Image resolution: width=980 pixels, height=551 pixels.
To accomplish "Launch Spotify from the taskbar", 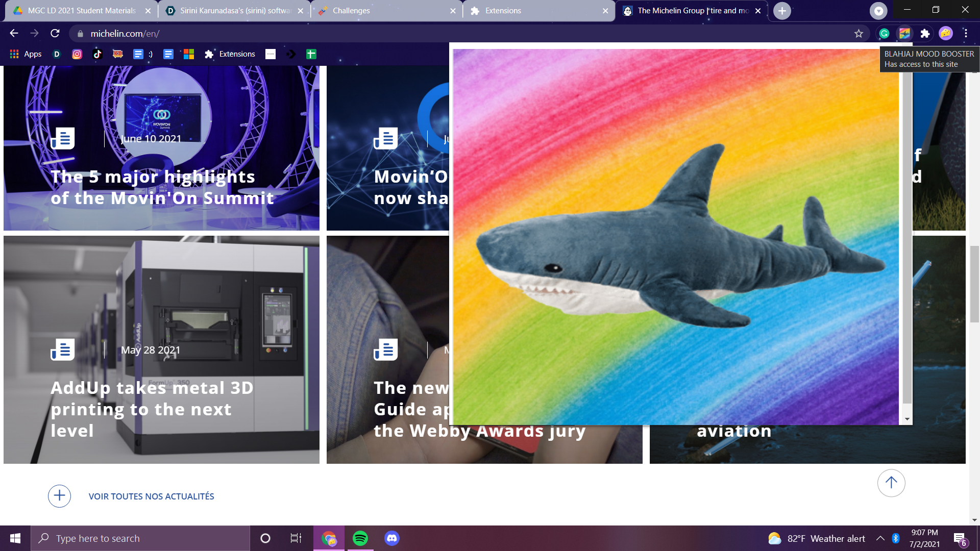I will 360,538.
